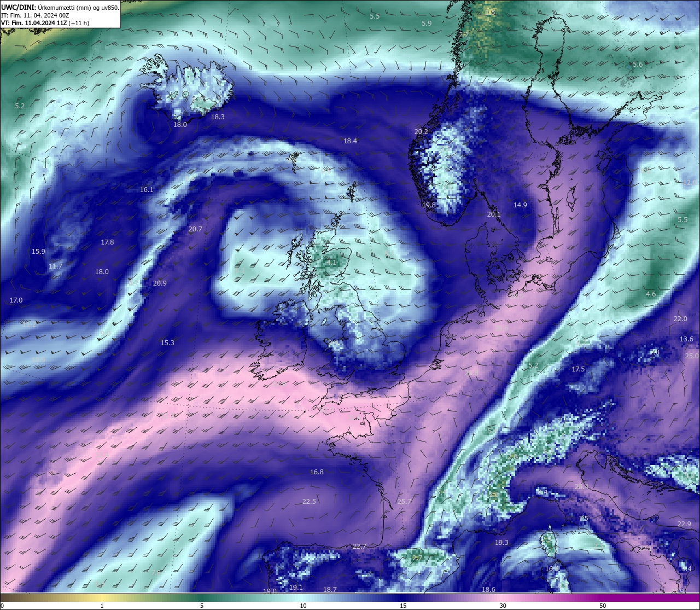
Task: Click the 20.2 value off Norway
Action: [421, 132]
